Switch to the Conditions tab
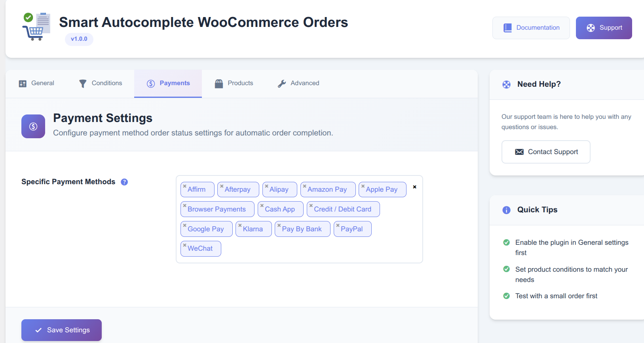This screenshot has height=343, width=644. (101, 84)
